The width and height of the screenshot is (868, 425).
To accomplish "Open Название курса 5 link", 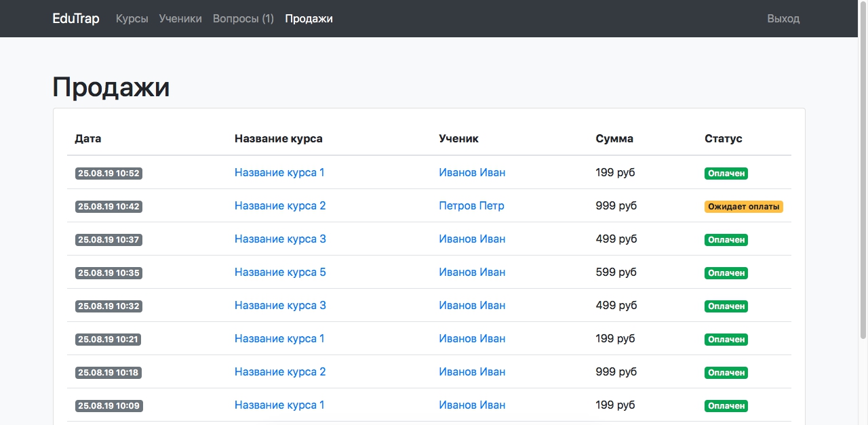I will point(280,272).
